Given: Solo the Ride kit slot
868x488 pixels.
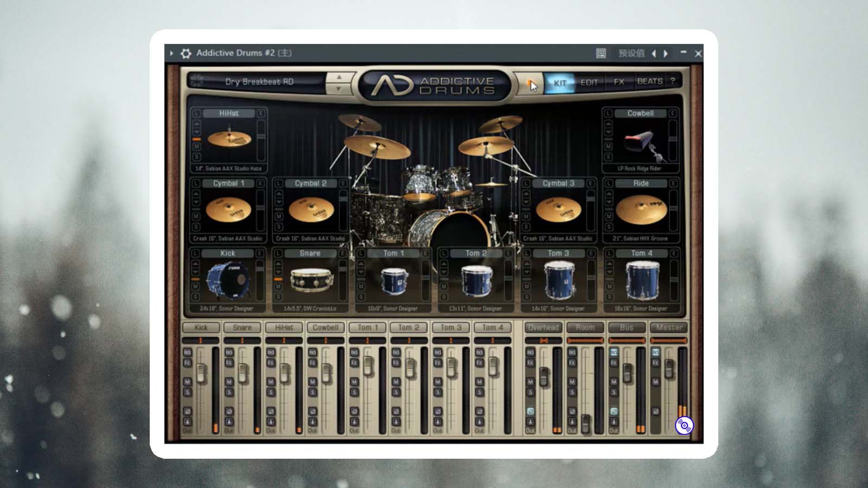Looking at the screenshot, I should 609,227.
